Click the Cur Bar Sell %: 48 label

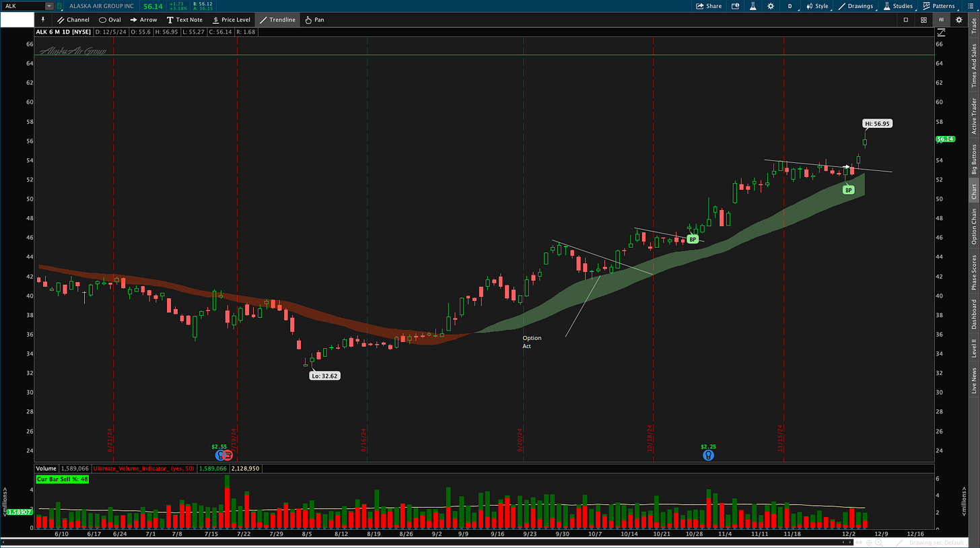62,479
